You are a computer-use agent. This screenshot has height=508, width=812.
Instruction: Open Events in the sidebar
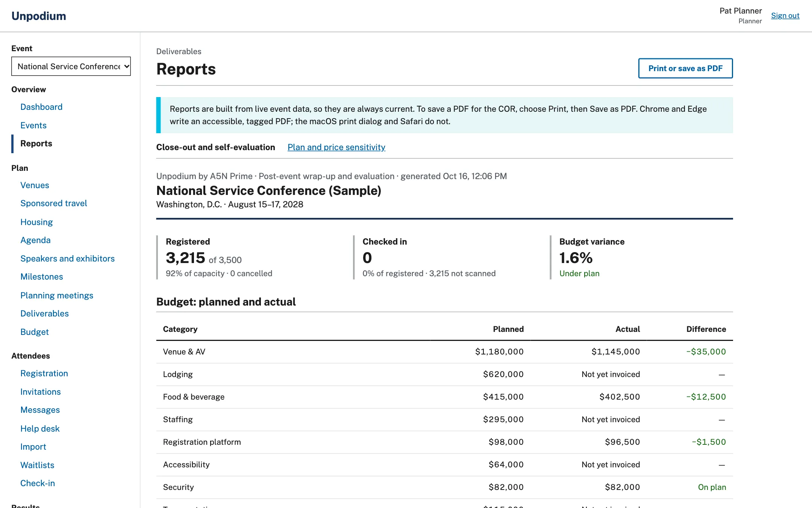pyautogui.click(x=33, y=125)
